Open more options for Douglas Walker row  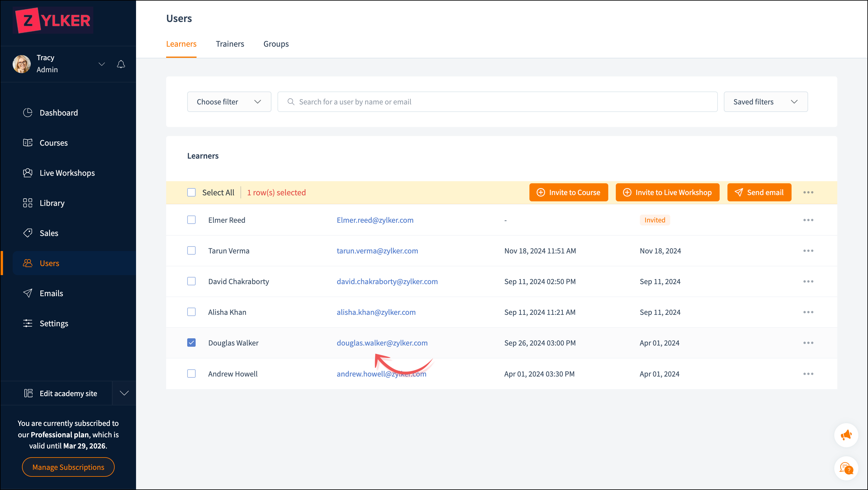coord(808,343)
